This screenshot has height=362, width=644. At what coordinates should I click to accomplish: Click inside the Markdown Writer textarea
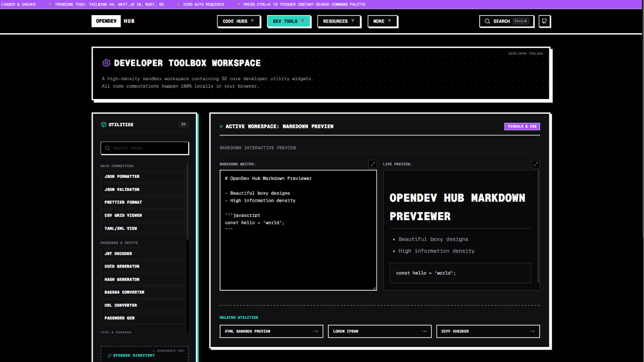pos(298,230)
